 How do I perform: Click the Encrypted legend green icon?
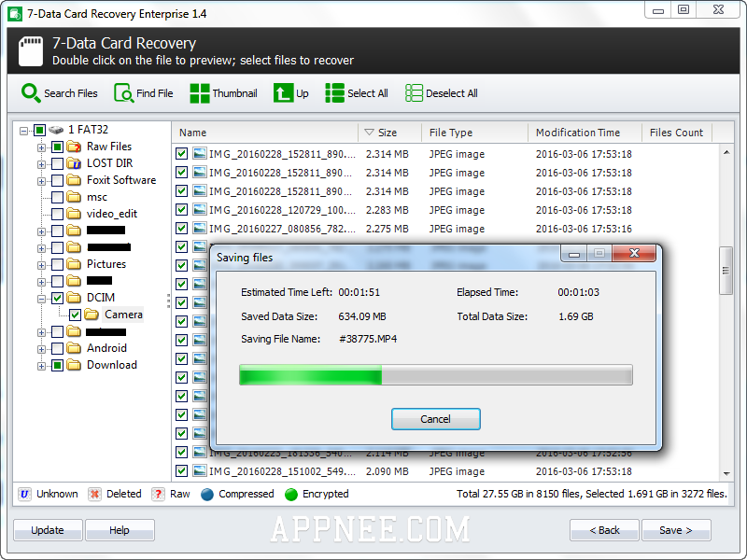pyautogui.click(x=291, y=495)
